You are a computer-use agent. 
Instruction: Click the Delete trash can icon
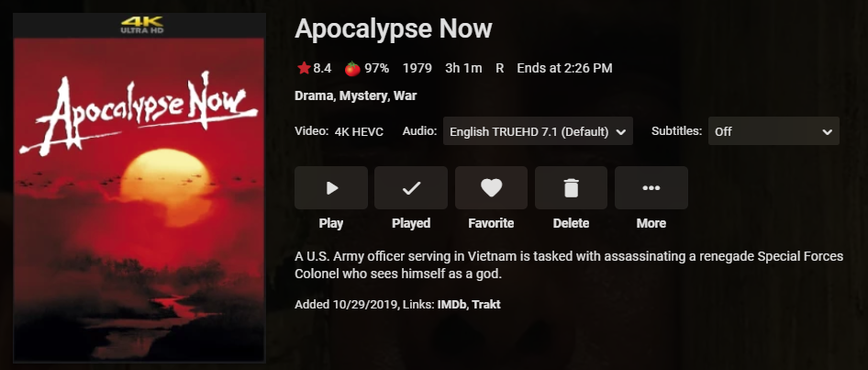pos(571,188)
